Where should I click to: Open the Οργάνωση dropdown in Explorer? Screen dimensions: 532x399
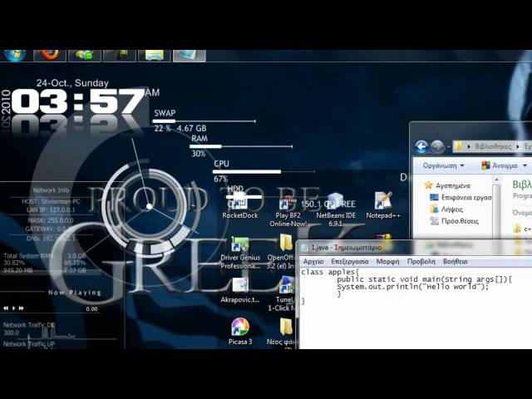pyautogui.click(x=443, y=165)
